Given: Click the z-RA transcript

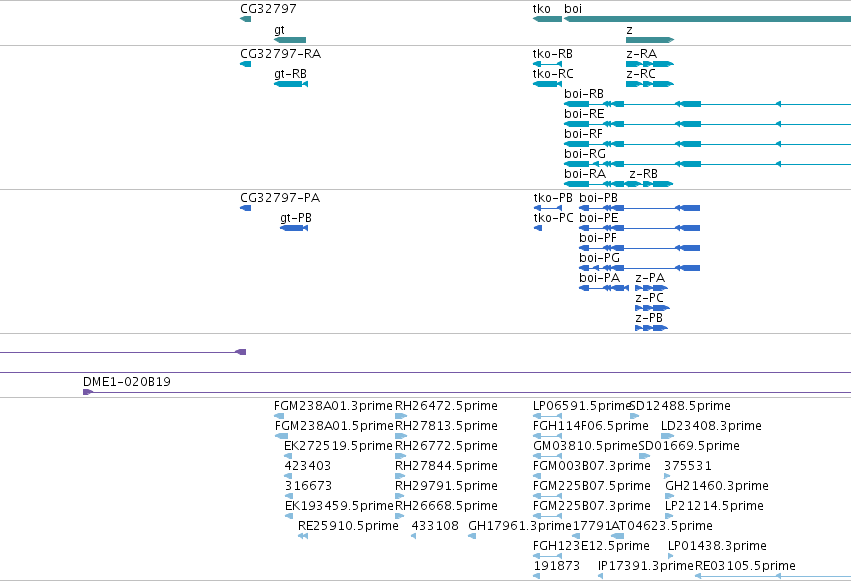Looking at the screenshot, I should point(650,64).
